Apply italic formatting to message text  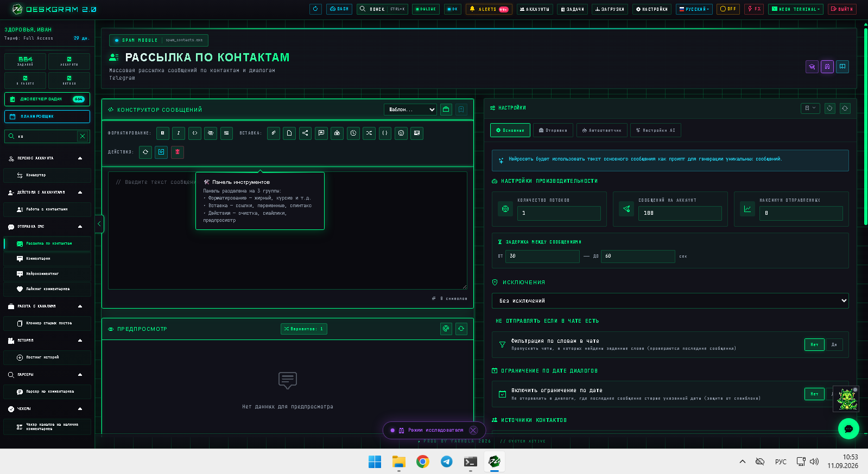(179, 133)
